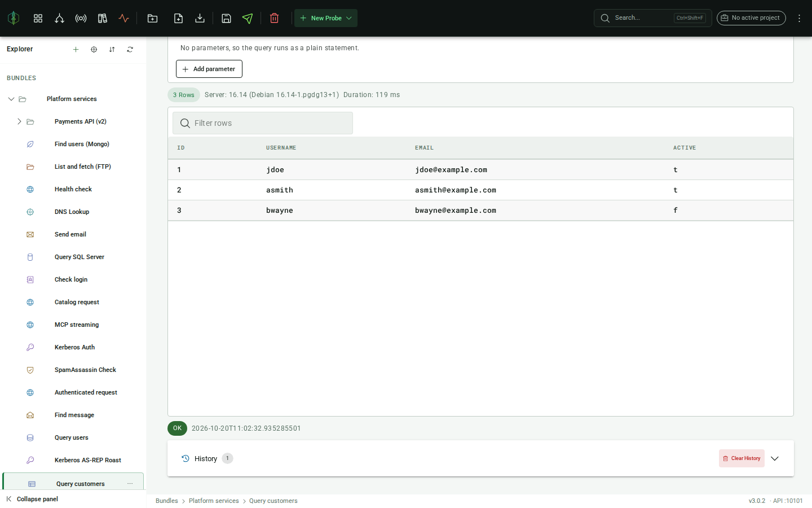Open the Send email probe

[x=70, y=234]
